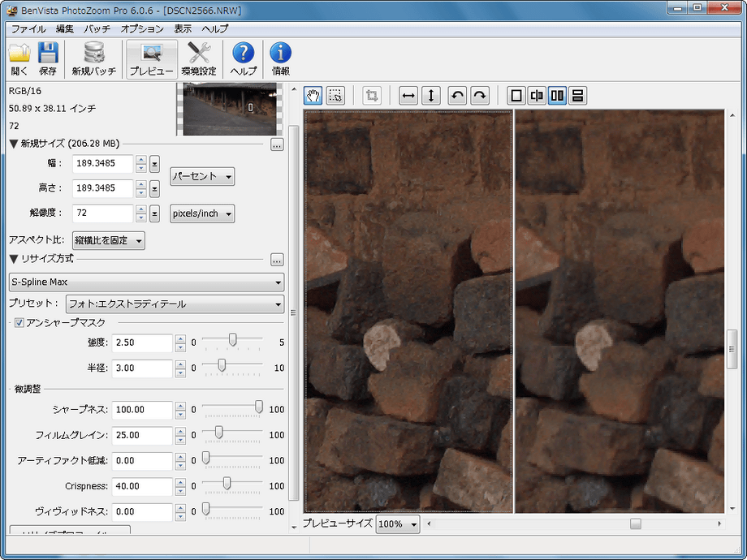Viewport: 747px width, 560px height.
Task: Open the Options (オプション) menu
Action: click(142, 28)
